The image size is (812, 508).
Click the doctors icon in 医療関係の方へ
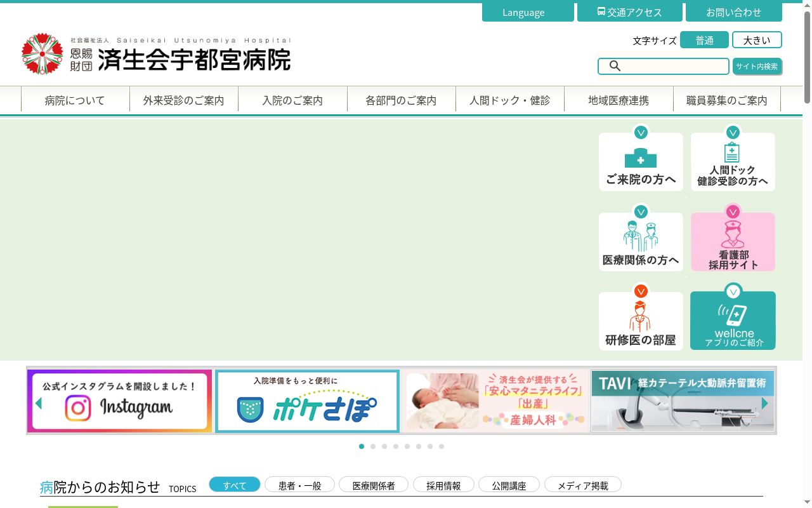click(x=641, y=236)
